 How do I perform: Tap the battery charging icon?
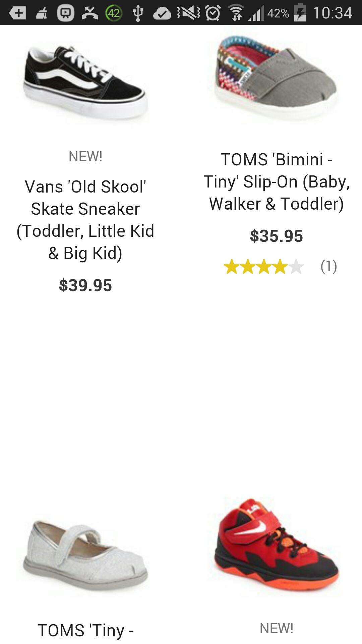tap(300, 13)
